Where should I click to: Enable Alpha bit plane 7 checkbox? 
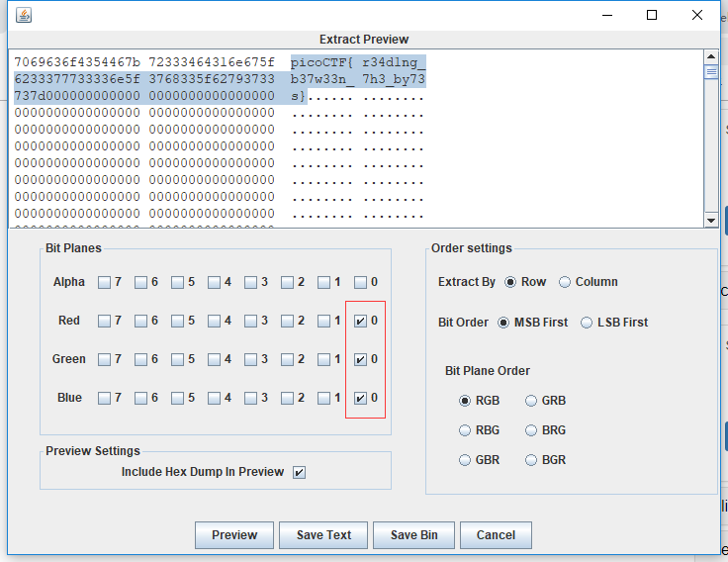coord(104,282)
